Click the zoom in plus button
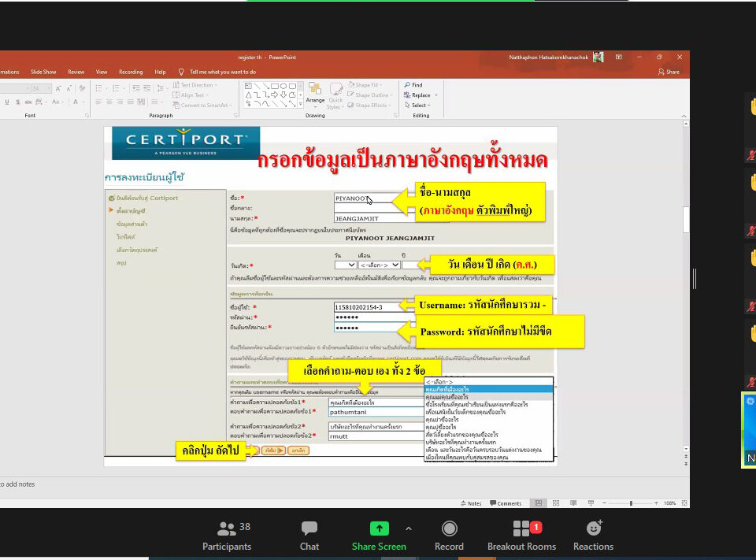The image size is (756, 560). point(656,503)
